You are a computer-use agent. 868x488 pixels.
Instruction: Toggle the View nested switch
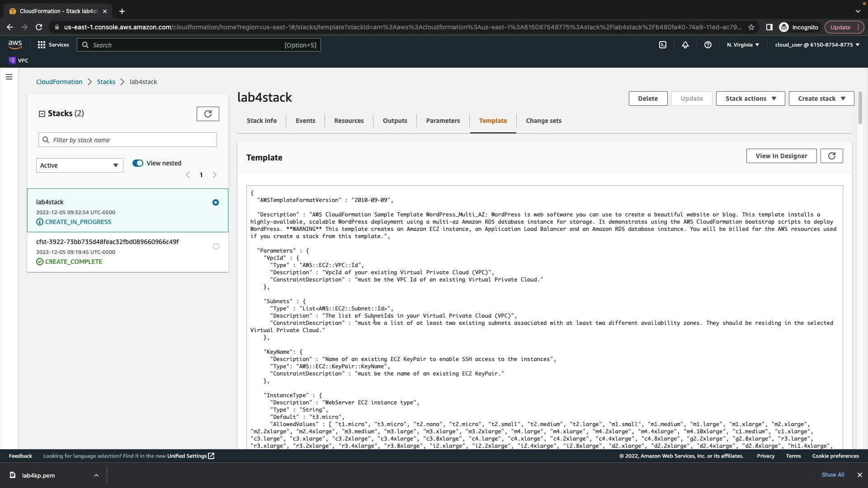click(x=138, y=163)
